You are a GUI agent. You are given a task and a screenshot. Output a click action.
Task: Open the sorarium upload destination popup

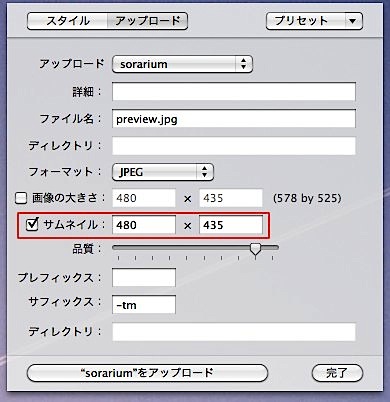tap(182, 64)
